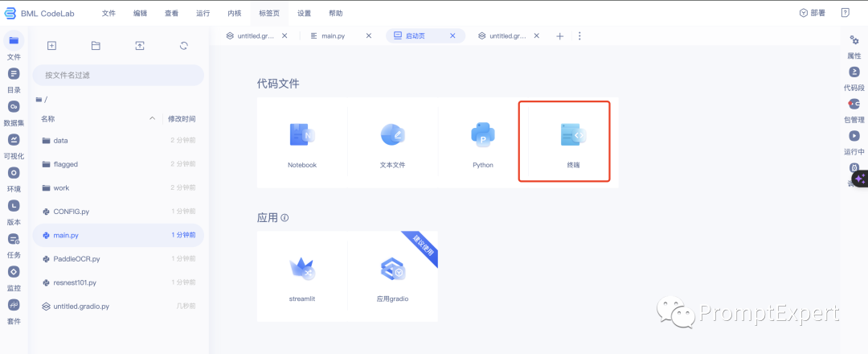868x354 pixels.
Task: Open the 文件 menu
Action: tap(108, 14)
